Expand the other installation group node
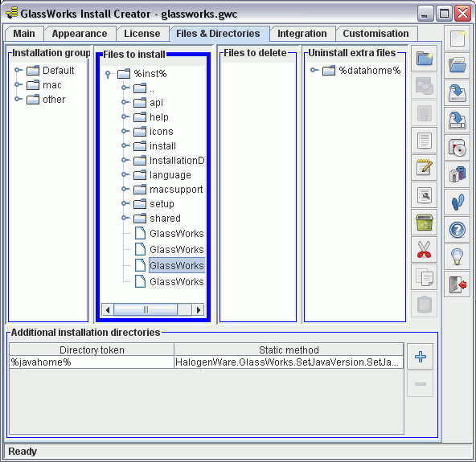The width and height of the screenshot is (476, 462). tap(18, 99)
